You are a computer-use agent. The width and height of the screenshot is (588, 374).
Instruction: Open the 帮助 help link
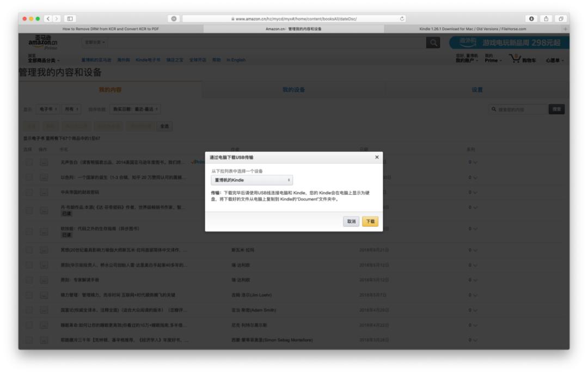point(216,60)
